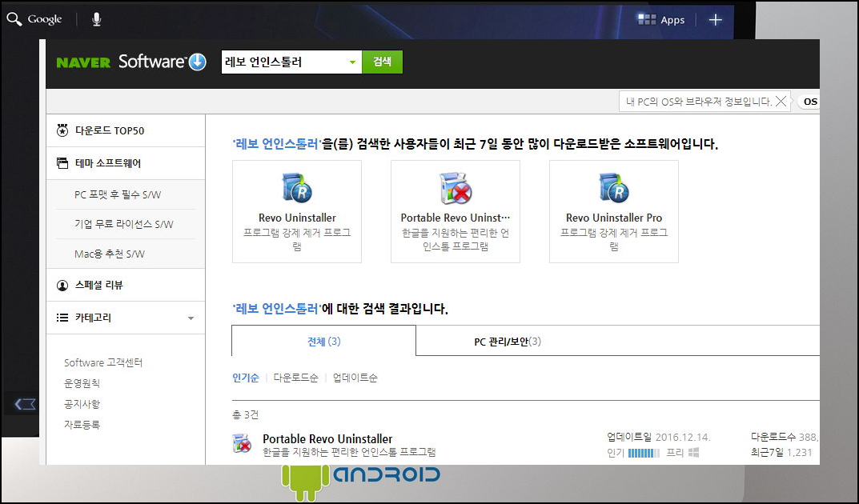This screenshot has height=504, width=859.
Task: Click the Google label in search bar
Action: (x=44, y=20)
